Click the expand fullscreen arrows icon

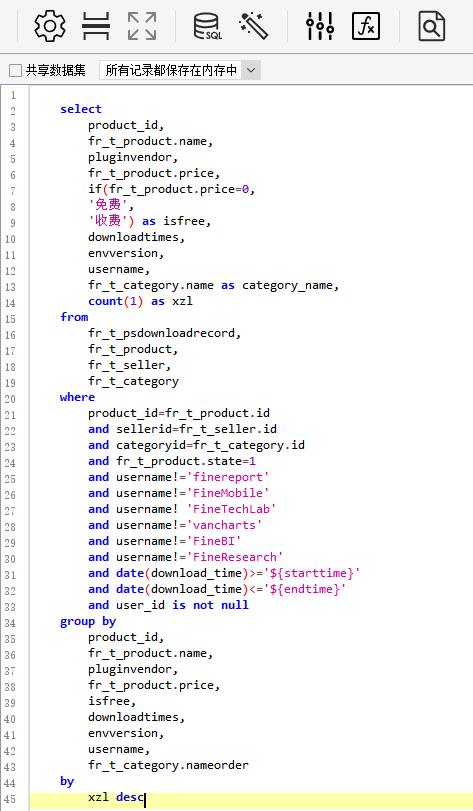[x=142, y=26]
